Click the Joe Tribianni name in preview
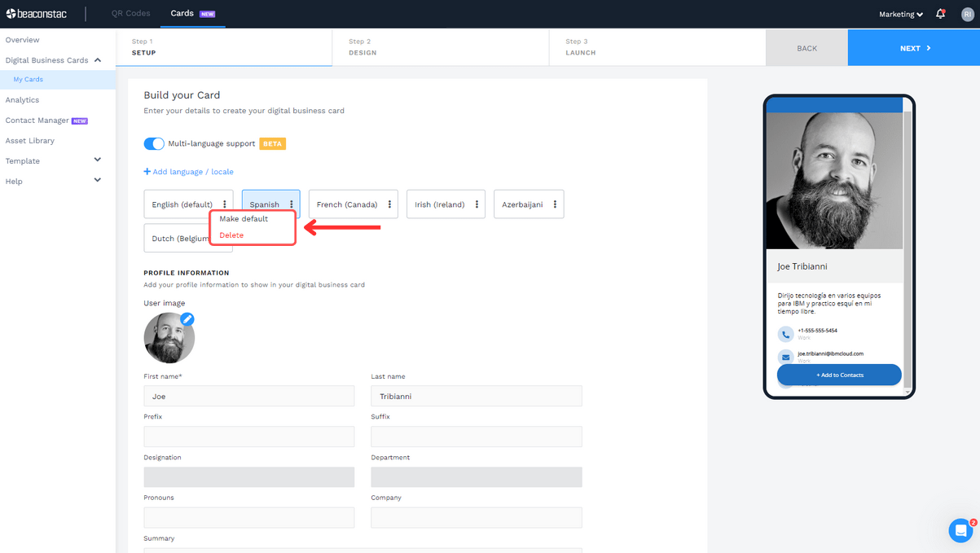 pyautogui.click(x=802, y=266)
